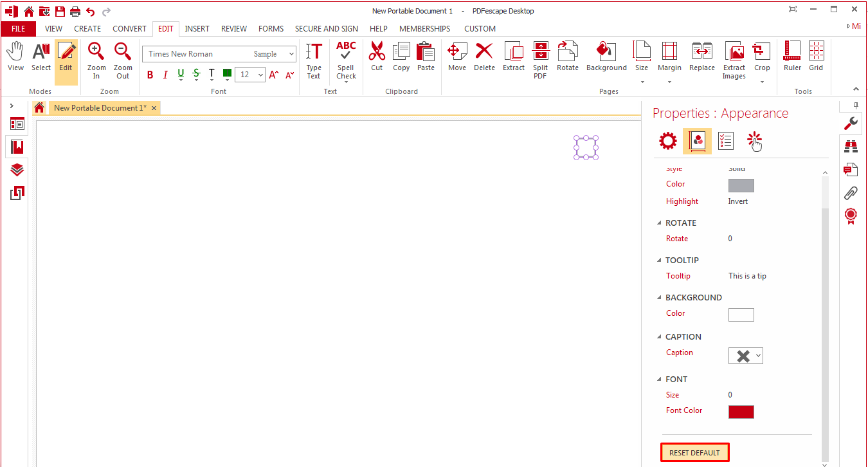Collapse the BACKGROUND section
868x467 pixels.
tap(659, 298)
